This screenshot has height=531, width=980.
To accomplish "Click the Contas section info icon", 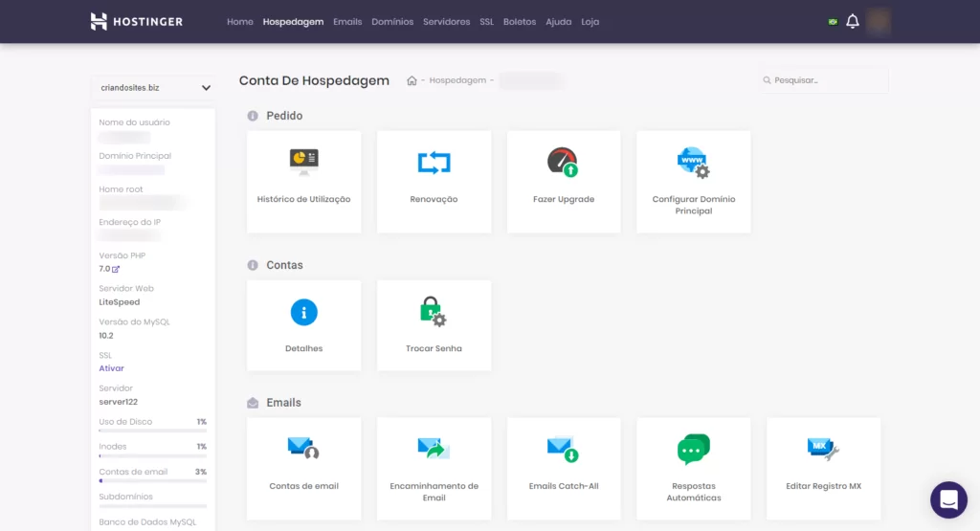I will click(x=253, y=266).
